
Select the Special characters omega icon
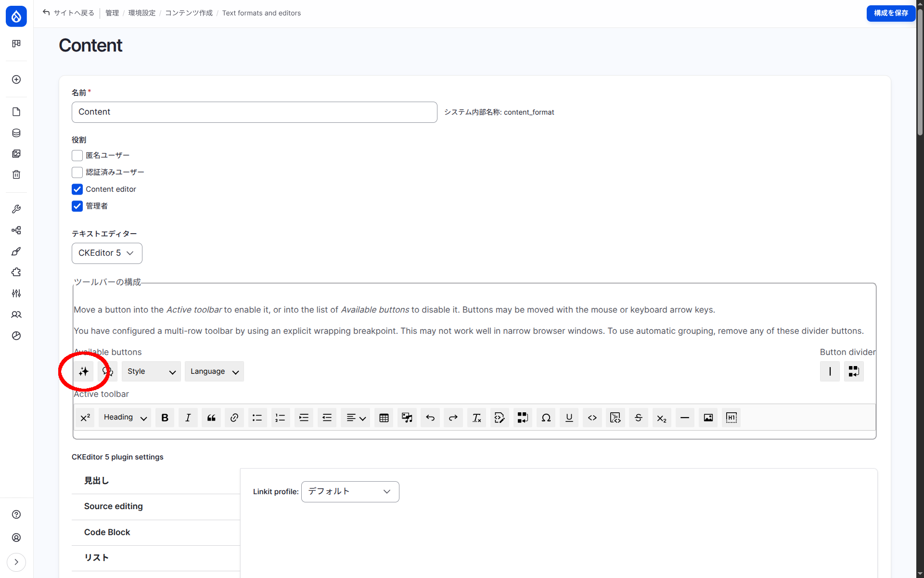[546, 418]
